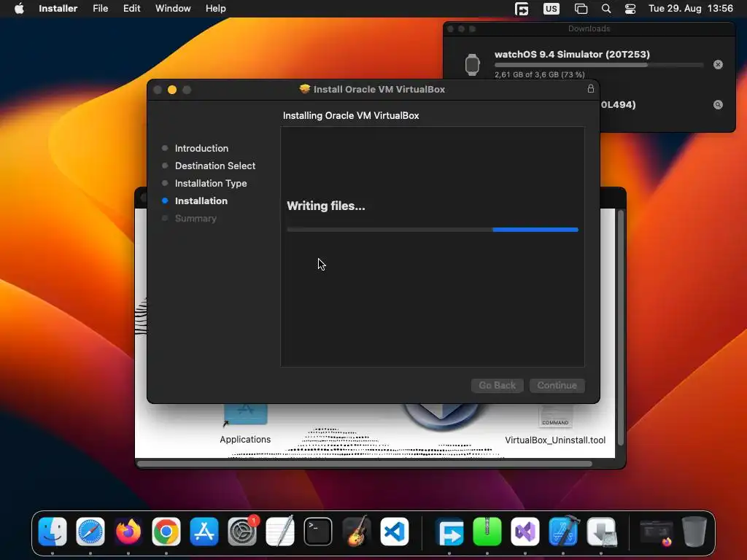Reveal the 0L494 download in Finder
Image resolution: width=747 pixels, height=560 pixels.
pos(718,105)
